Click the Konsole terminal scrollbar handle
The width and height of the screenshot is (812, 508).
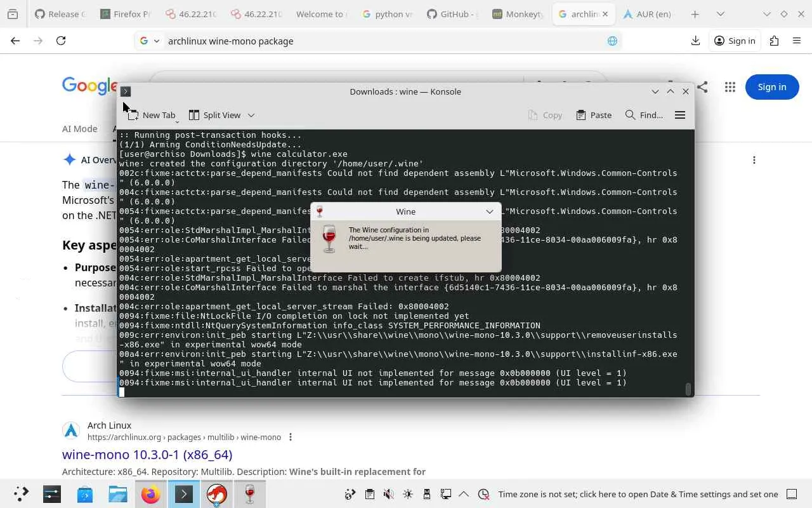click(x=688, y=389)
